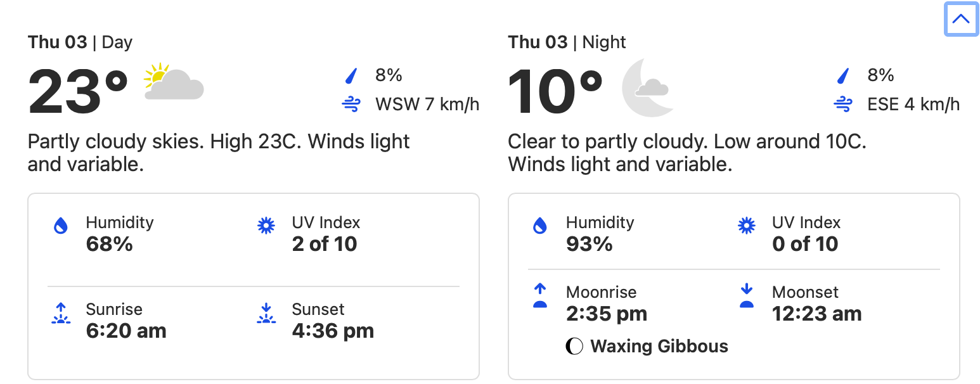Click the nighttime Humidity droplet icon
The image size is (980, 384).
pos(540,226)
